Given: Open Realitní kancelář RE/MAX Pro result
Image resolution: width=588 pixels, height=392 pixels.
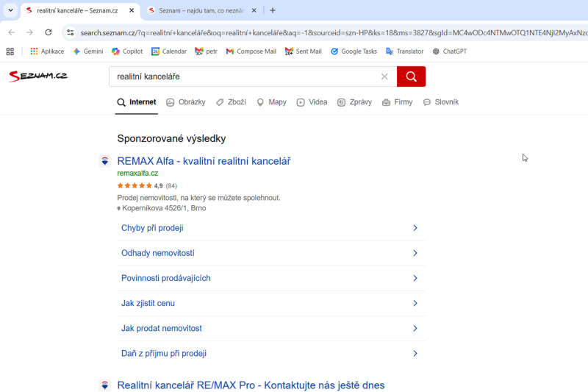Looking at the screenshot, I should point(251,385).
